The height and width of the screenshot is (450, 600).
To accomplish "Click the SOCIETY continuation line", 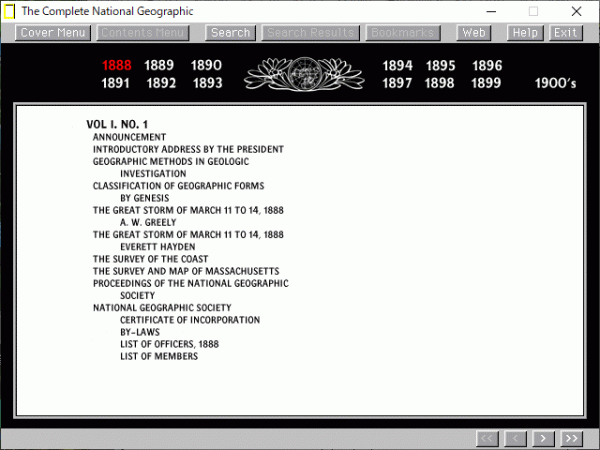I will (137, 296).
